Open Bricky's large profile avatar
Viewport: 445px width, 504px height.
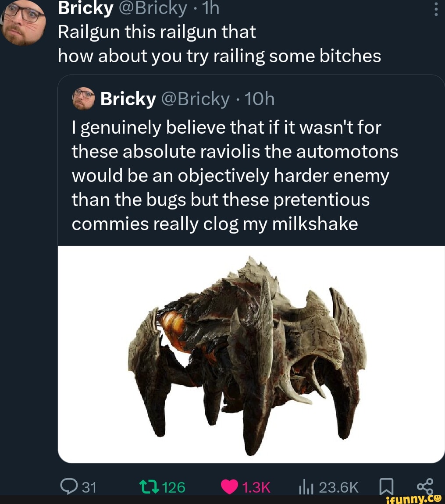tap(24, 23)
